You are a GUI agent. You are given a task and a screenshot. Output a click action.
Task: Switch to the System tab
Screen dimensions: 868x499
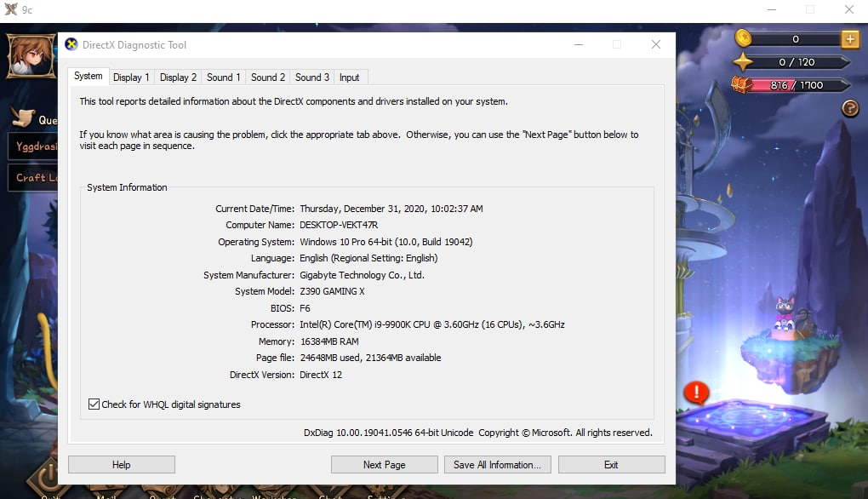tap(88, 76)
